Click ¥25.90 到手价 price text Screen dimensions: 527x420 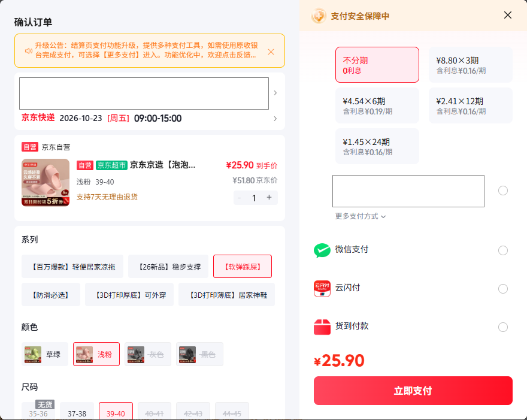point(252,165)
